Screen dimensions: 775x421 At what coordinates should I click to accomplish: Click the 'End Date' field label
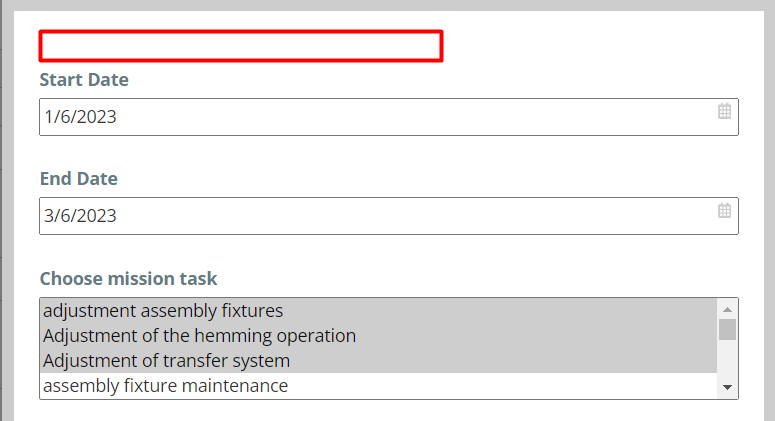[x=79, y=178]
